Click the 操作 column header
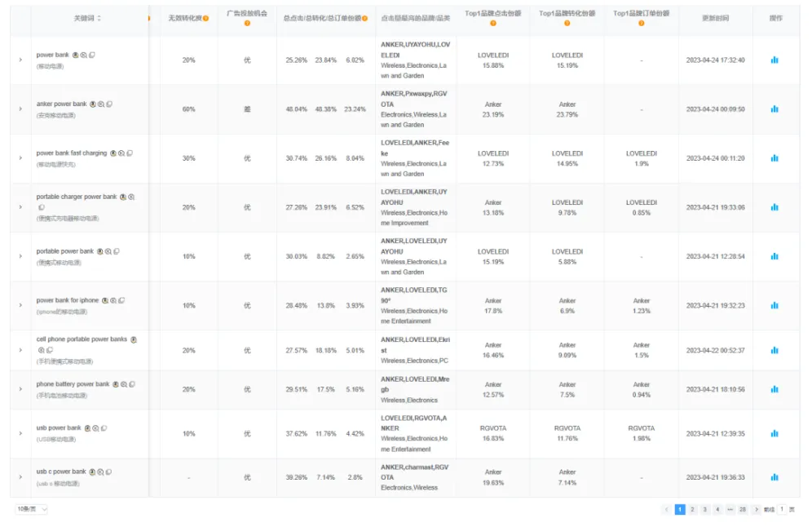 point(776,18)
